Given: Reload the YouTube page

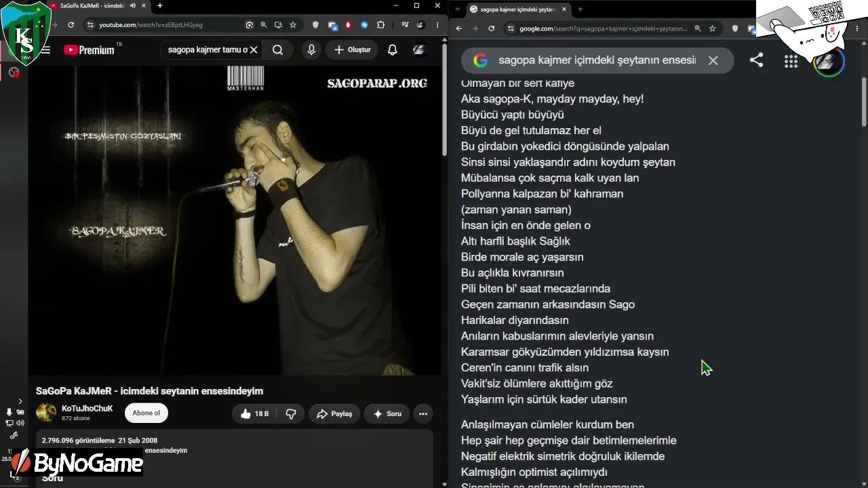Looking at the screenshot, I should 71,25.
